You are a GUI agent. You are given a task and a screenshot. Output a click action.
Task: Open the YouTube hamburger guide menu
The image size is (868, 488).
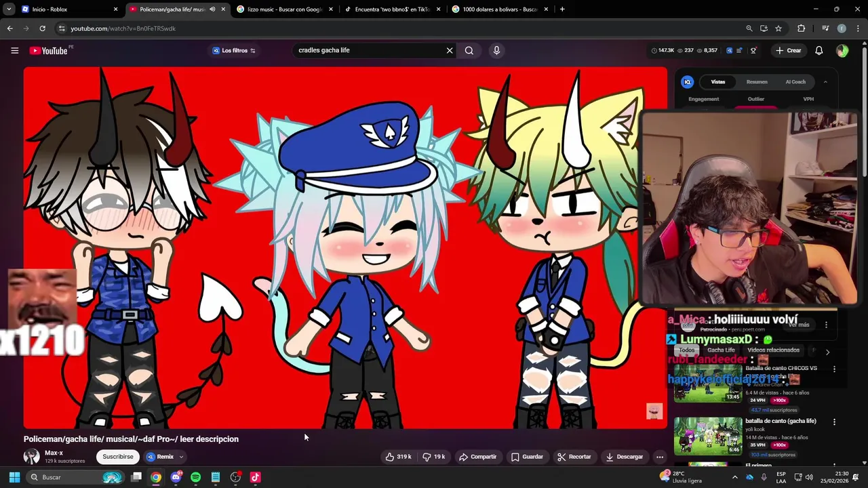14,50
